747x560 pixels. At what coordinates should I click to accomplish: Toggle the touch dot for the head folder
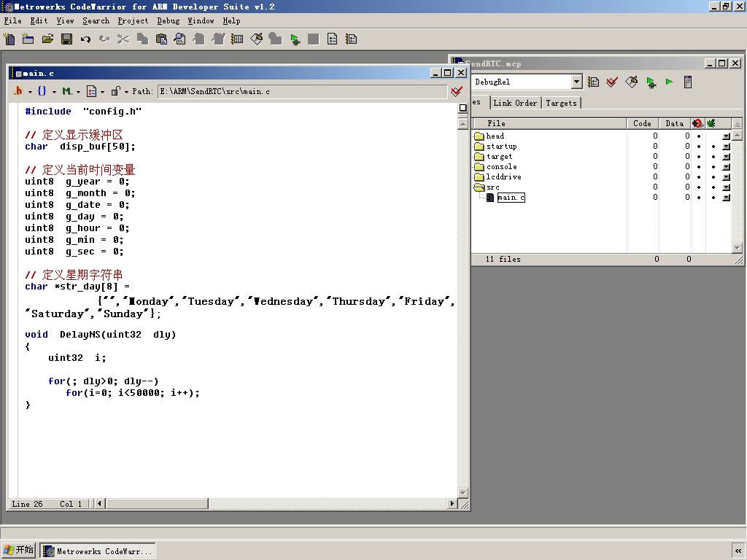click(x=699, y=136)
